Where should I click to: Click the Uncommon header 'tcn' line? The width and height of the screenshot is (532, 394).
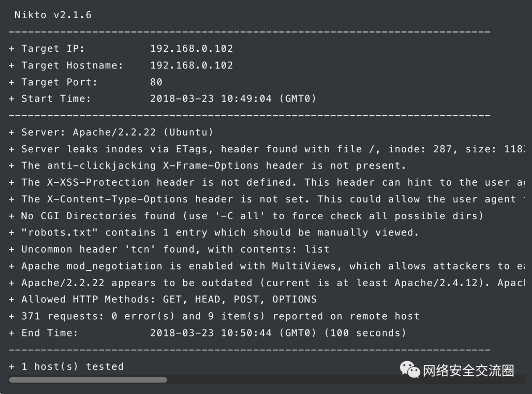(169, 249)
